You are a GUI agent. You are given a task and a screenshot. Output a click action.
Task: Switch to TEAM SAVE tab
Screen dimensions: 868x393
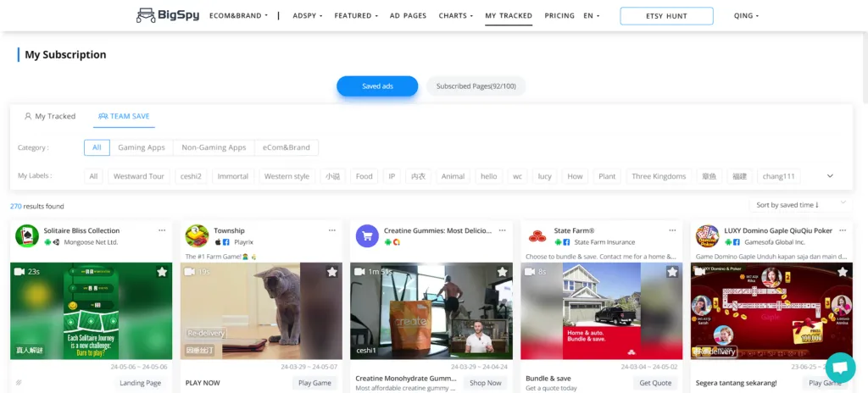[124, 116]
